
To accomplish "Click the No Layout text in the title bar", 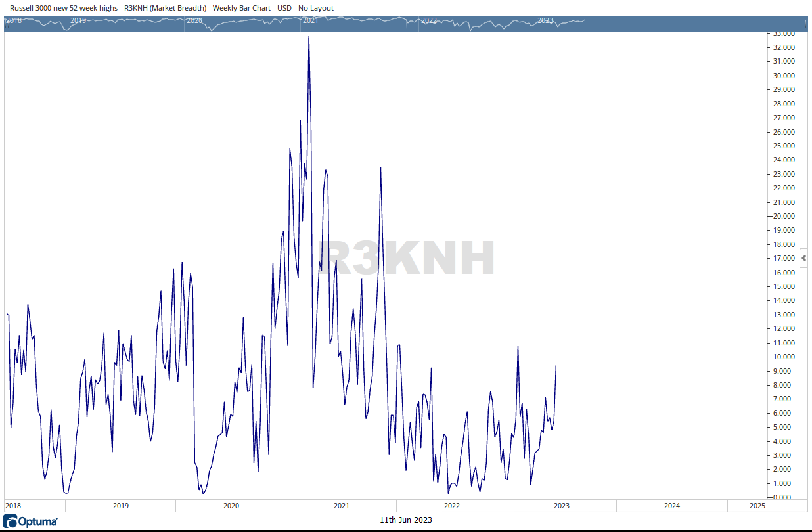I will point(314,7).
